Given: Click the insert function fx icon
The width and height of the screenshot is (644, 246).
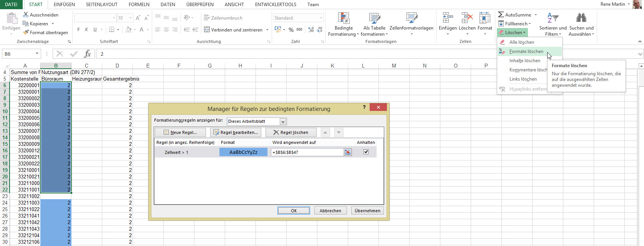Looking at the screenshot, I should [88, 54].
